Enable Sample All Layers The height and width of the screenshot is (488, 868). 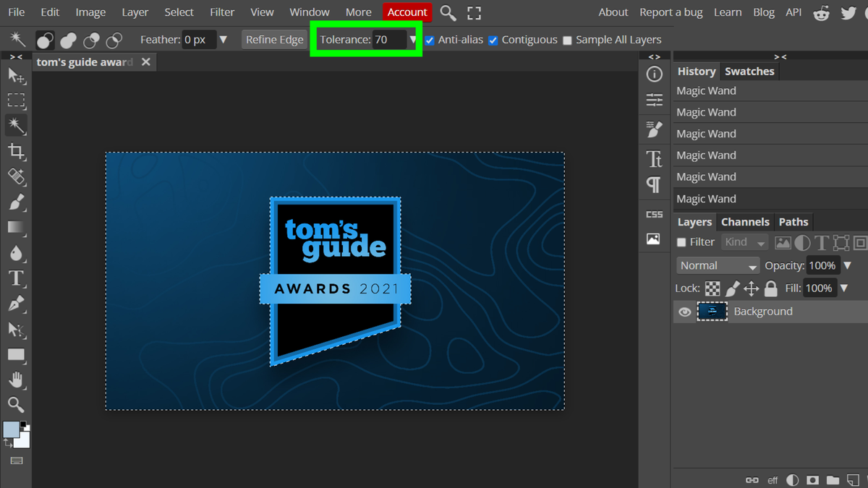[567, 40]
